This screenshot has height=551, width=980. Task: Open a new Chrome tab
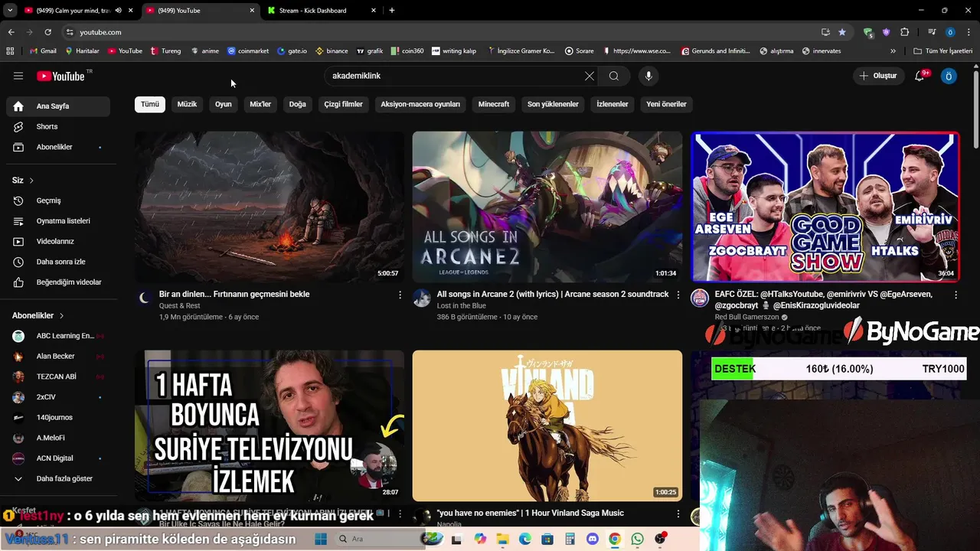[x=392, y=11]
